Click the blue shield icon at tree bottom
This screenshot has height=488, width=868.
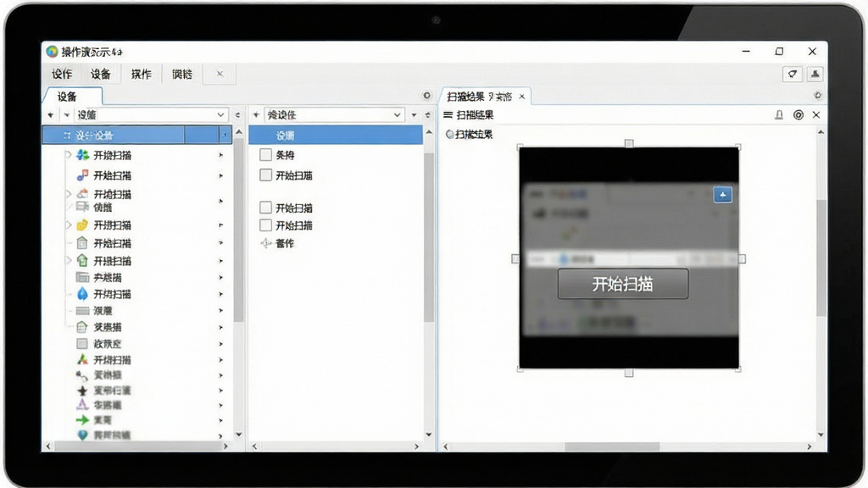[82, 435]
